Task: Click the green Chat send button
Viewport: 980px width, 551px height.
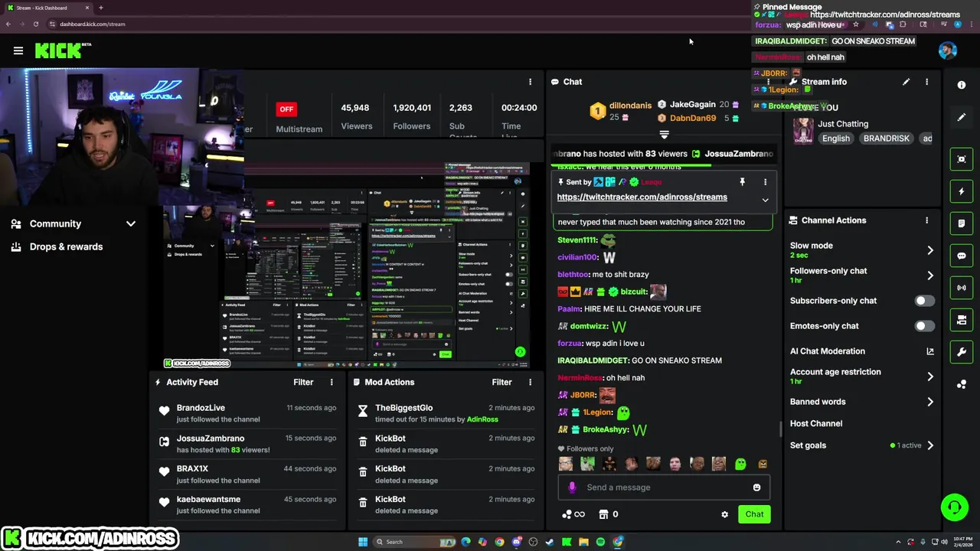Action: tap(754, 514)
